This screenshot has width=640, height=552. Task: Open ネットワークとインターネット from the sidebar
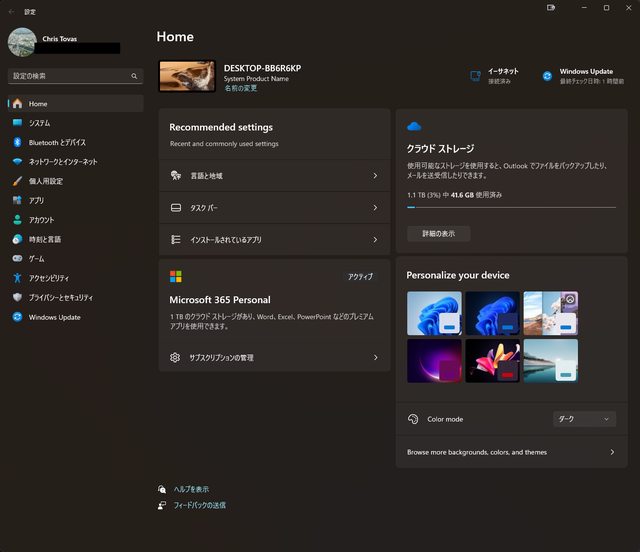pos(62,162)
